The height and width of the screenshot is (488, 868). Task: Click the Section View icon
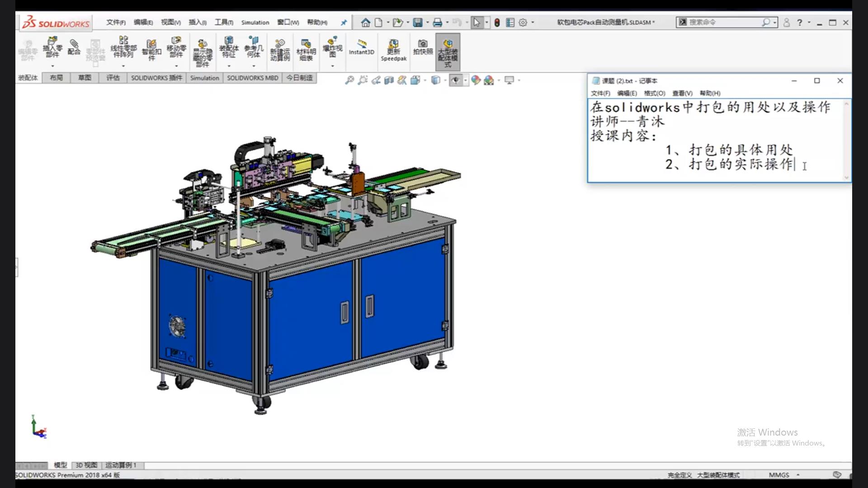click(389, 80)
